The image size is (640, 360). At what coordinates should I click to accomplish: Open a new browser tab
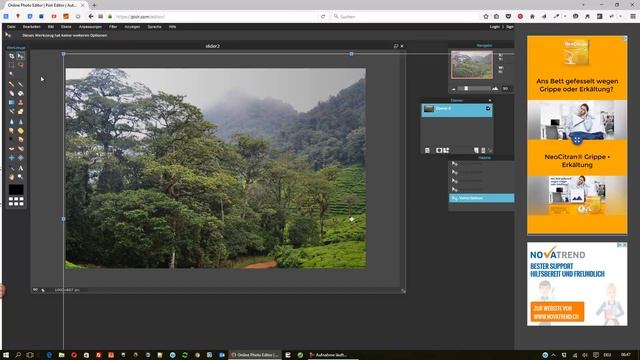click(94, 5)
